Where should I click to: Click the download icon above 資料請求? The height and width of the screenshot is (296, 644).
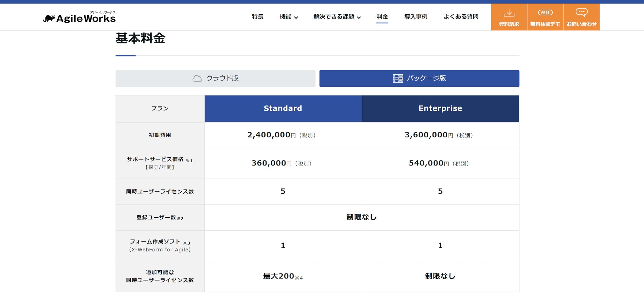click(509, 13)
